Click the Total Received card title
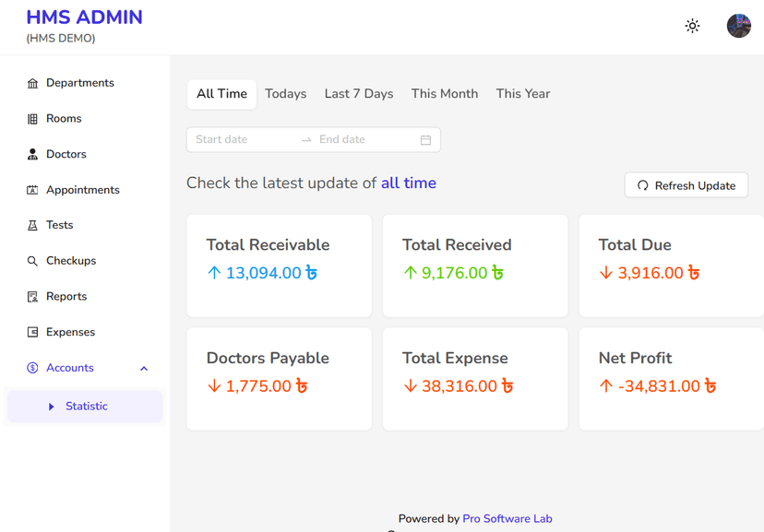Screen dimensions: 764x532 tap(457, 245)
